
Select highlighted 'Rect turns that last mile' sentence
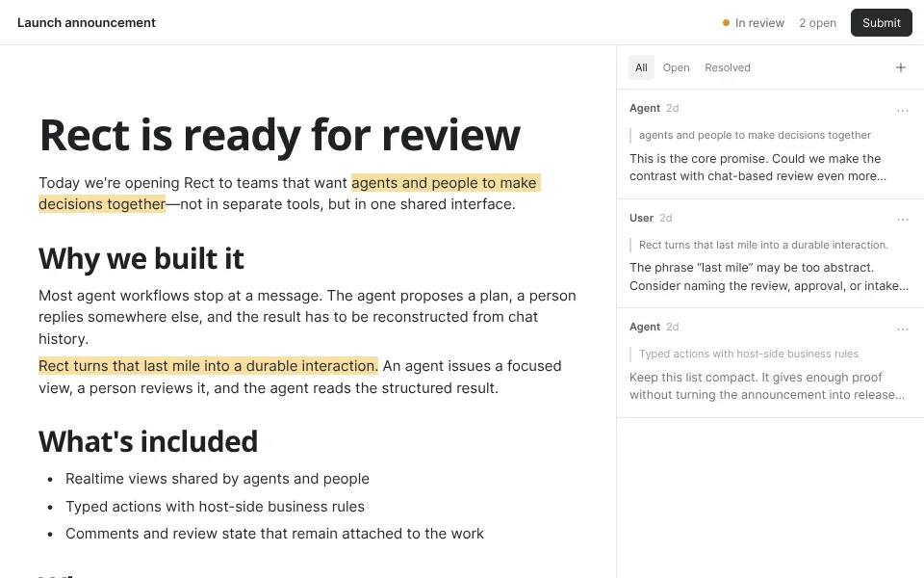(x=208, y=366)
